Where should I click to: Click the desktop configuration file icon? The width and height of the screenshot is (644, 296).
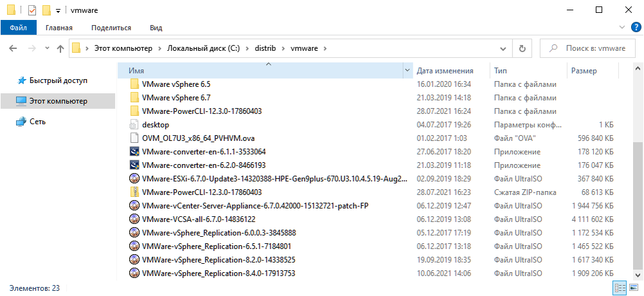pos(134,125)
